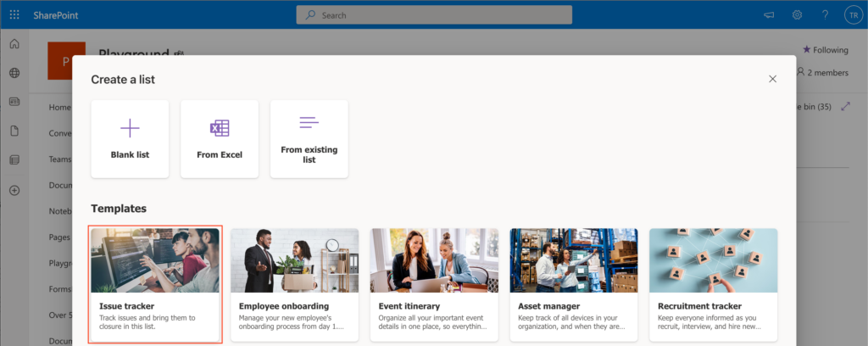
Task: Click the Excel icon on From Excel card
Action: point(220,128)
